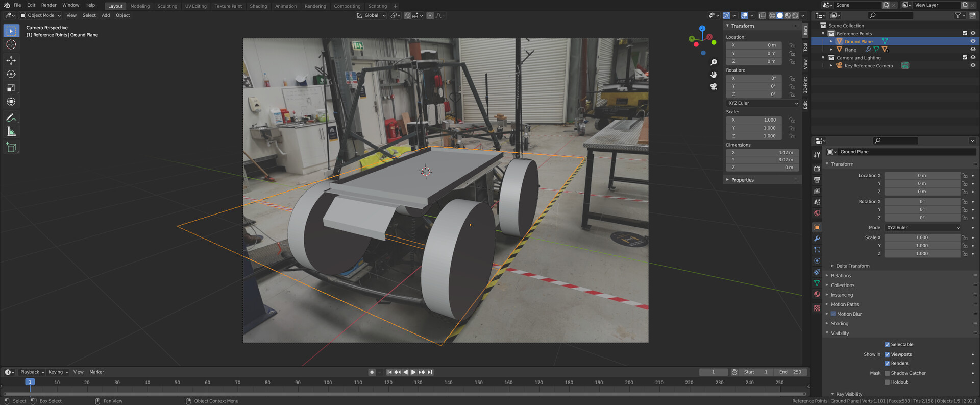The width and height of the screenshot is (980, 405).
Task: Click frame 100 on the timeline ruler
Action: 328,383
